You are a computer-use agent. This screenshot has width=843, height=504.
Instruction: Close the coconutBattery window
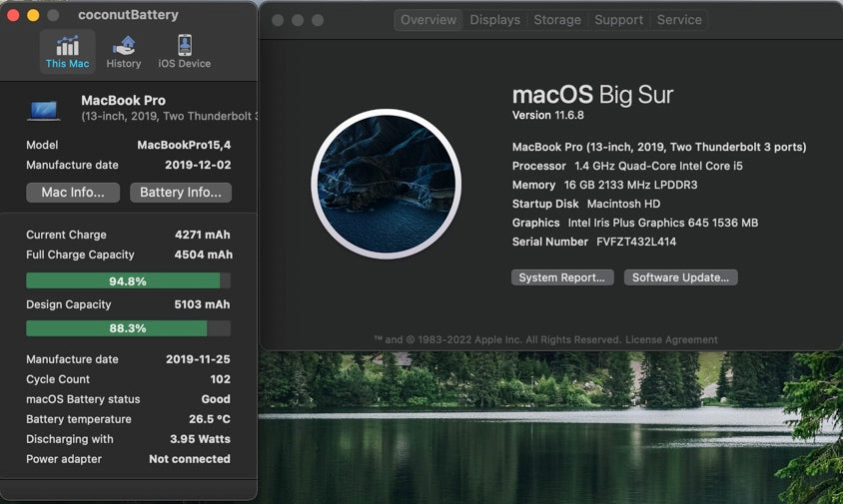[13, 15]
